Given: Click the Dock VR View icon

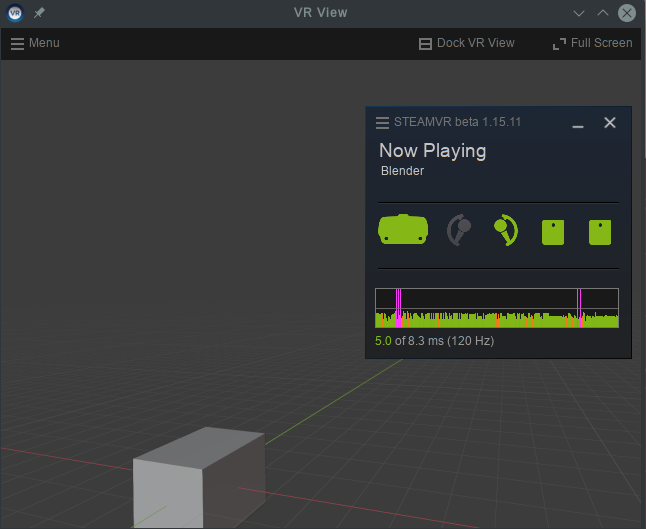Looking at the screenshot, I should pyautogui.click(x=425, y=44).
